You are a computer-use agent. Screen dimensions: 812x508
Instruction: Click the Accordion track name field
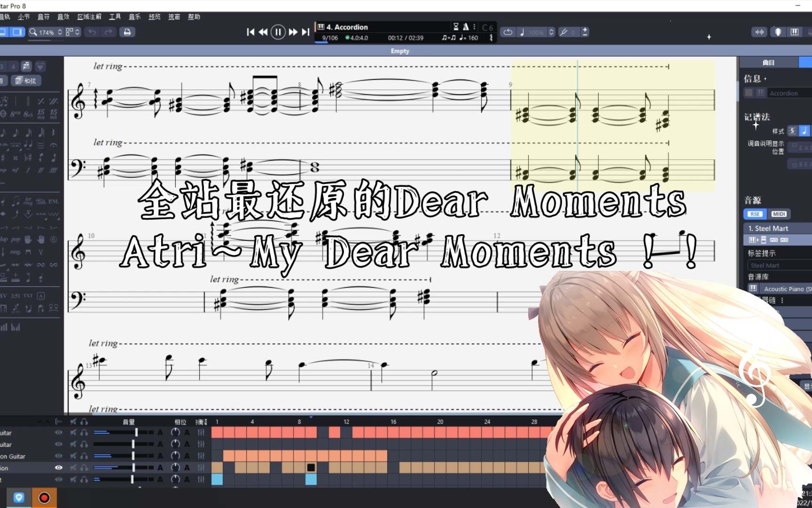789,93
